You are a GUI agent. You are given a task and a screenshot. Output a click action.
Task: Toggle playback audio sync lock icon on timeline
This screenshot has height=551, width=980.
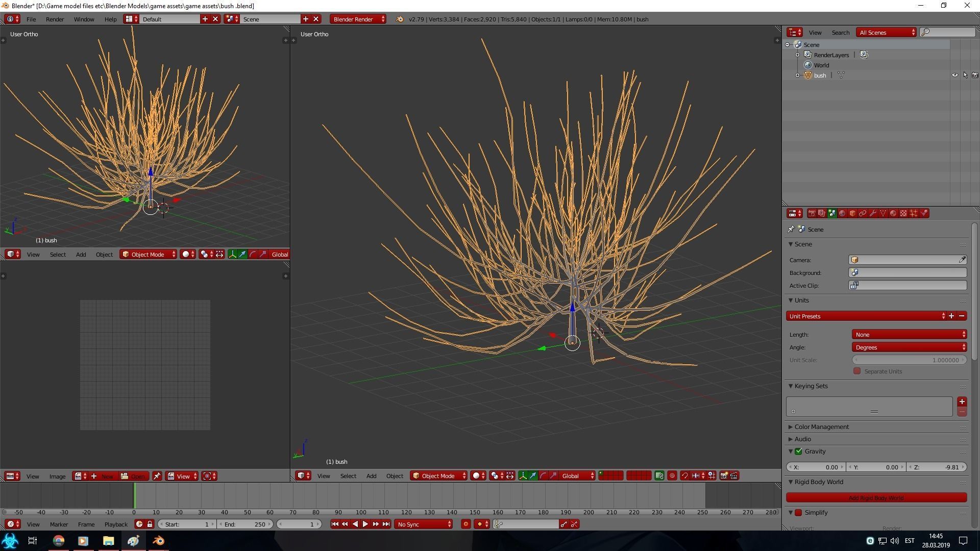click(150, 524)
